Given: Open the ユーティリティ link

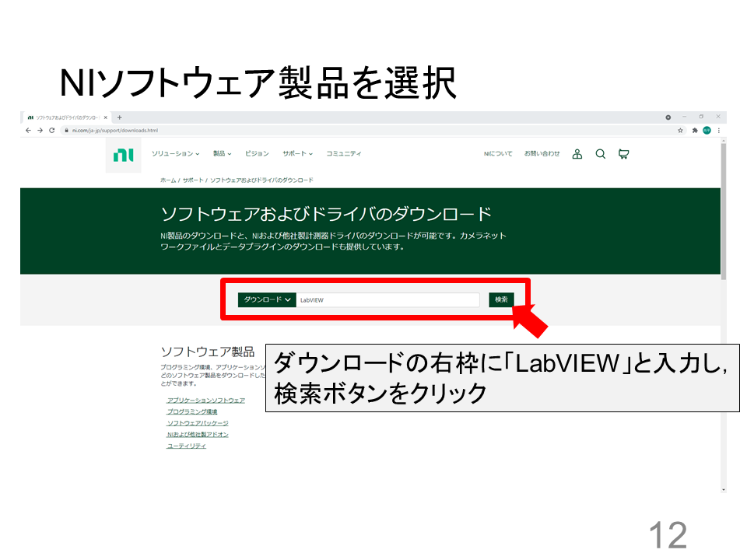Looking at the screenshot, I should pyautogui.click(x=186, y=446).
